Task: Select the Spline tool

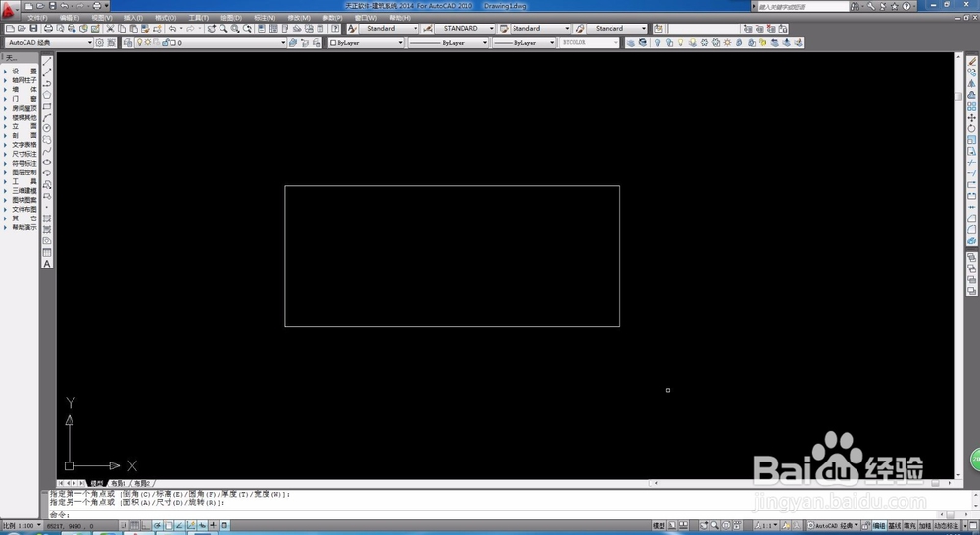Action: pos(47,151)
